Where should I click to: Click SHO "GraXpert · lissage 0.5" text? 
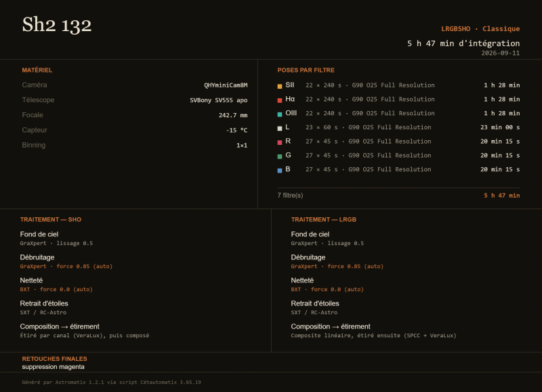(56, 243)
